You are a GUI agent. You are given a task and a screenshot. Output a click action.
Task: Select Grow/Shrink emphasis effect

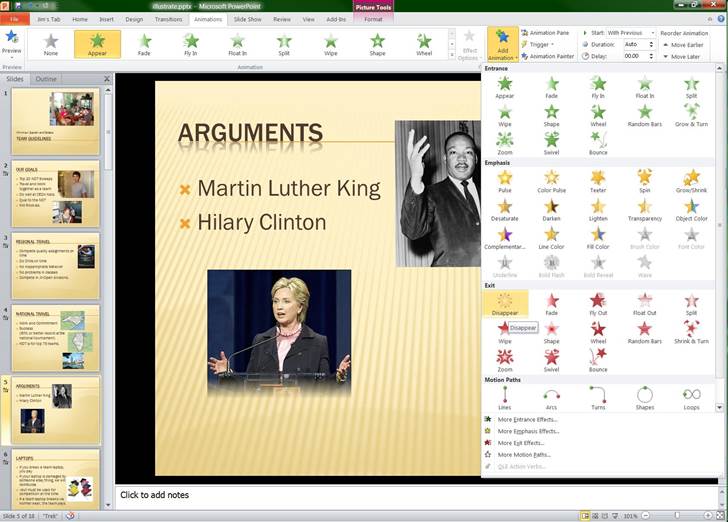point(691,182)
